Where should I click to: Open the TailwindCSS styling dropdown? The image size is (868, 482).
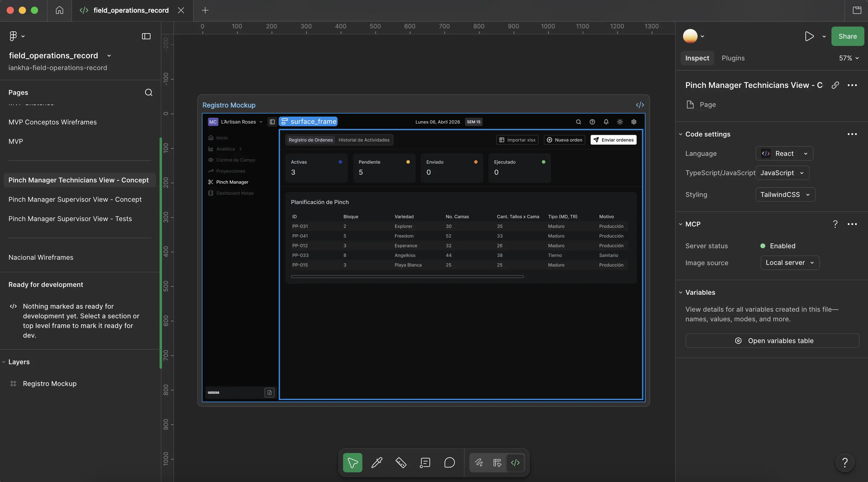[x=785, y=194]
